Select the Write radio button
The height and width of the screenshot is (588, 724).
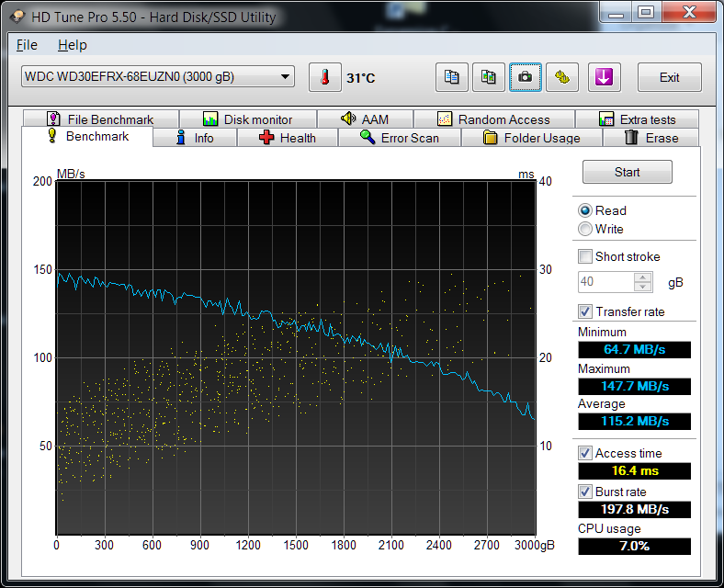tap(585, 229)
